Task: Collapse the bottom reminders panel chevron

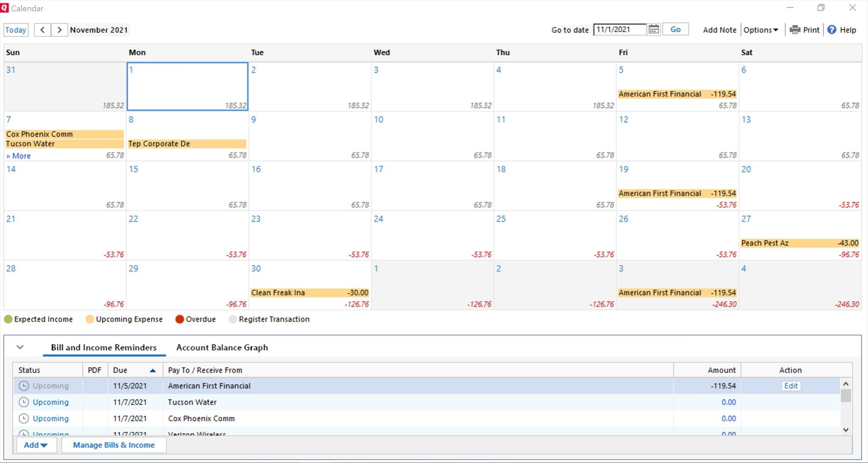Action: 20,347
